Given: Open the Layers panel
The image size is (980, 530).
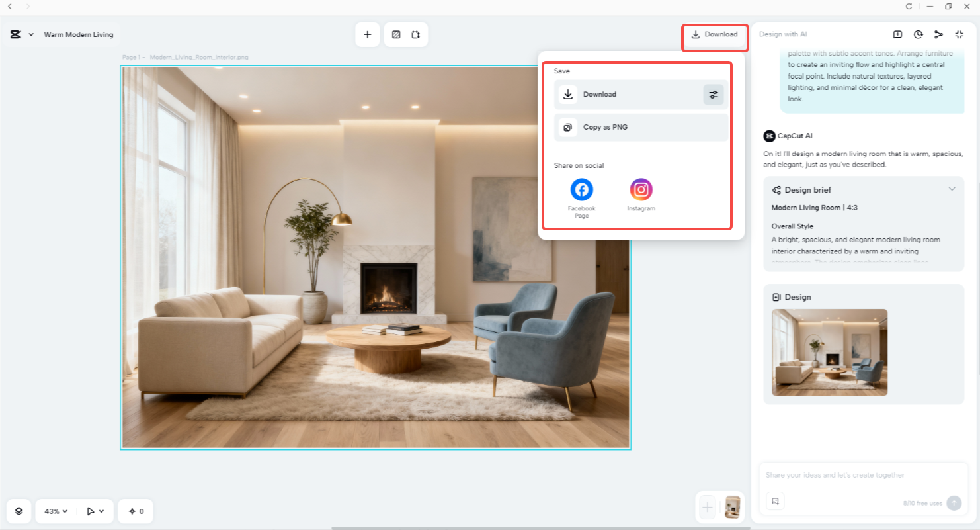Looking at the screenshot, I should point(19,511).
